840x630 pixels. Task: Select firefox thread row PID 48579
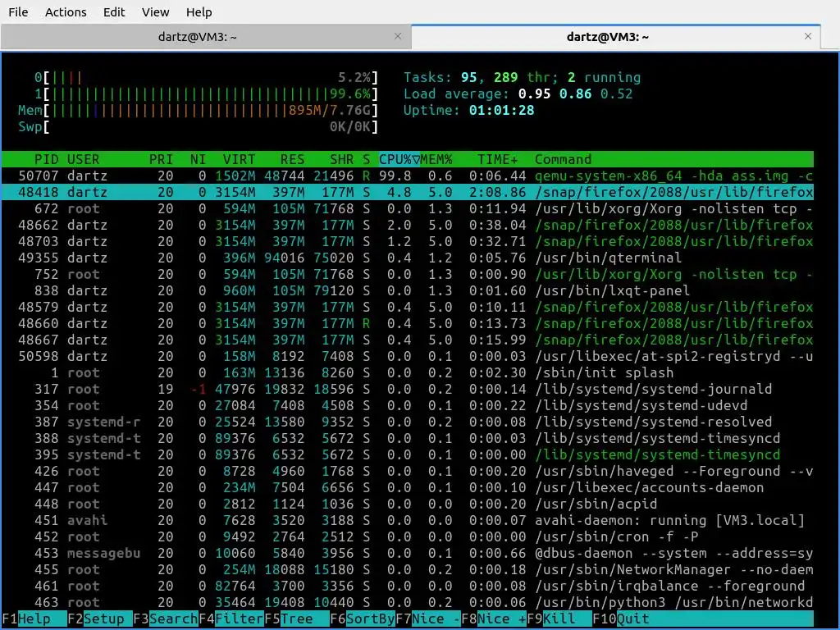[x=408, y=307]
